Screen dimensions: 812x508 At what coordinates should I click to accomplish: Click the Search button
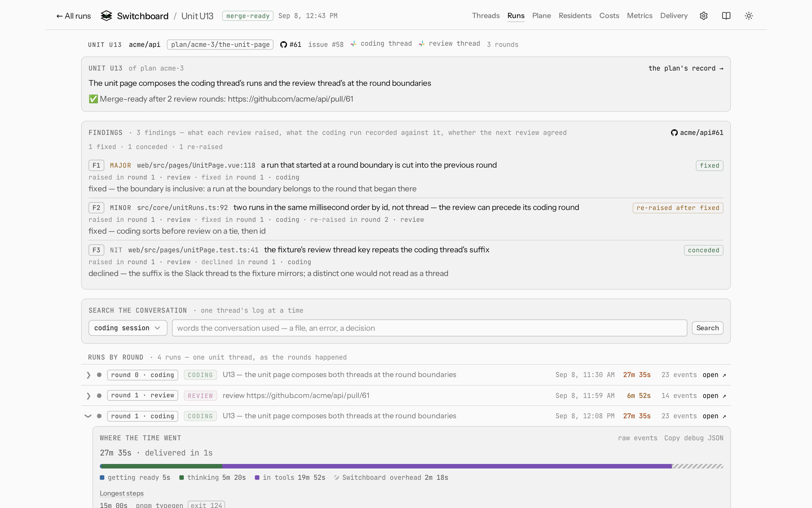tap(707, 328)
